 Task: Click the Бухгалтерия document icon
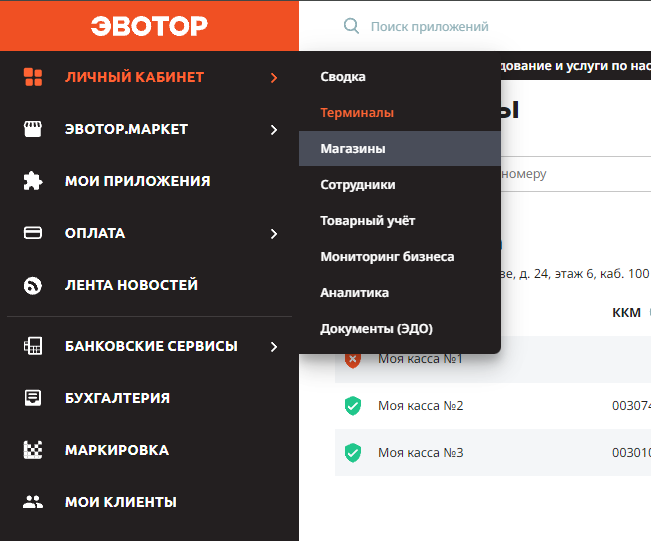[33, 398]
